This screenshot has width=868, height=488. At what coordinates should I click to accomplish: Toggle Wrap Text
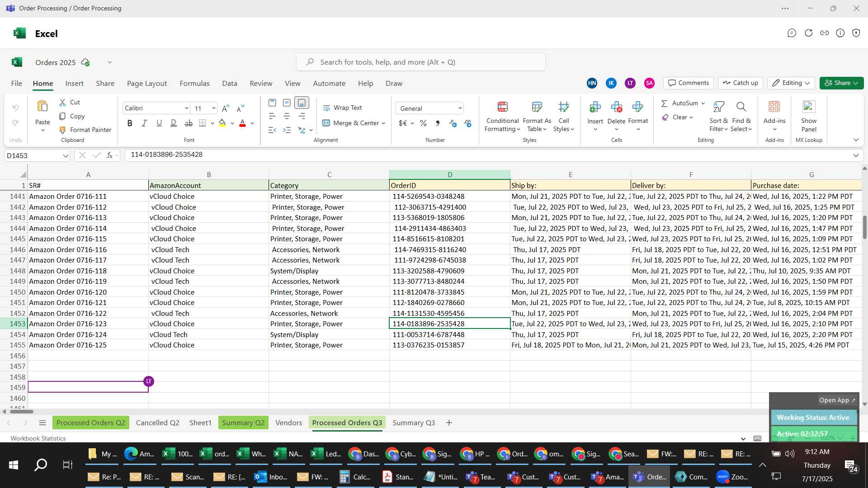[342, 108]
